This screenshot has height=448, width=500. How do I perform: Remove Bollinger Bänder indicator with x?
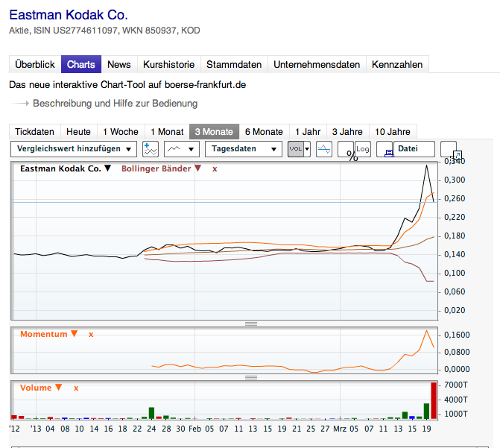(215, 168)
